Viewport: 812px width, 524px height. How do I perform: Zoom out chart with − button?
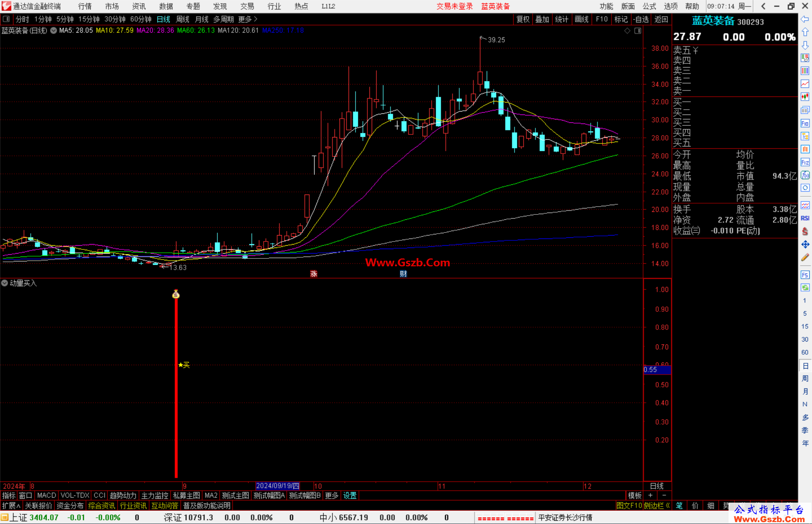(x=664, y=495)
